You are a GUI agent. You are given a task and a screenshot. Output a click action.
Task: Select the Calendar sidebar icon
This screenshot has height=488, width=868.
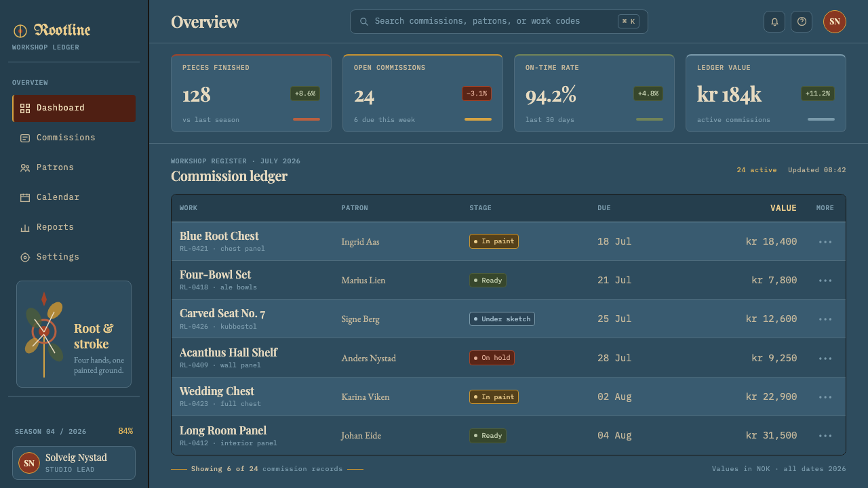click(x=25, y=198)
